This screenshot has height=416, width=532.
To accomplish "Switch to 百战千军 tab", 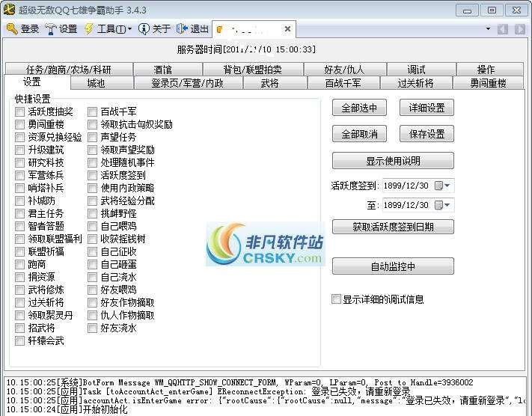I will click(343, 83).
